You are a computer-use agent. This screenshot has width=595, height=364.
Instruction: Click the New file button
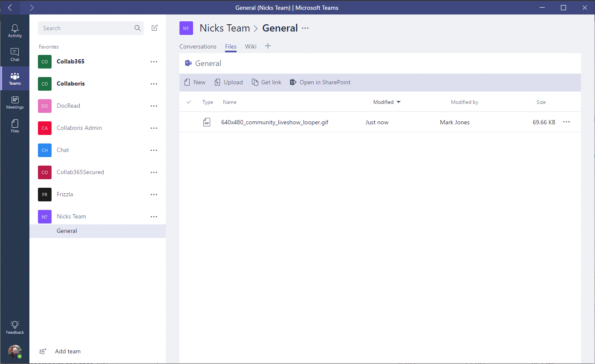[x=195, y=82]
